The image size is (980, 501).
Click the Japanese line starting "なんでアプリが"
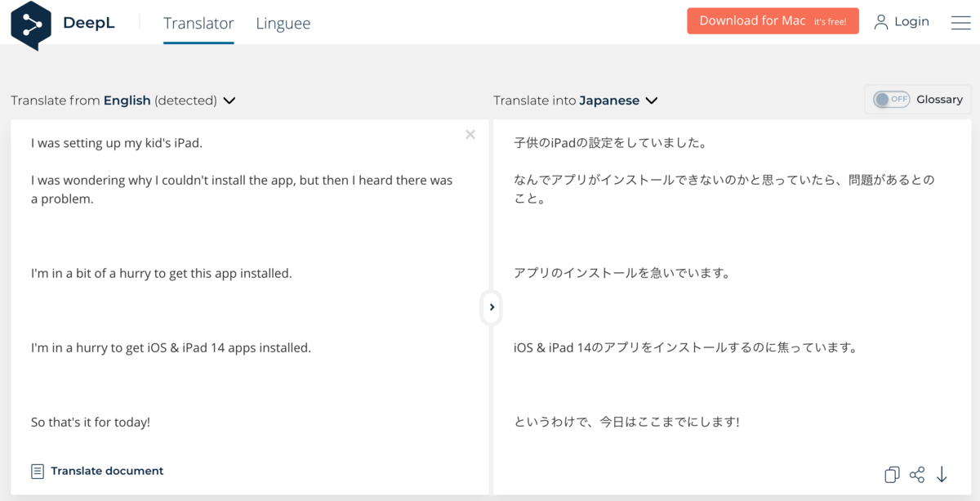pos(724,190)
